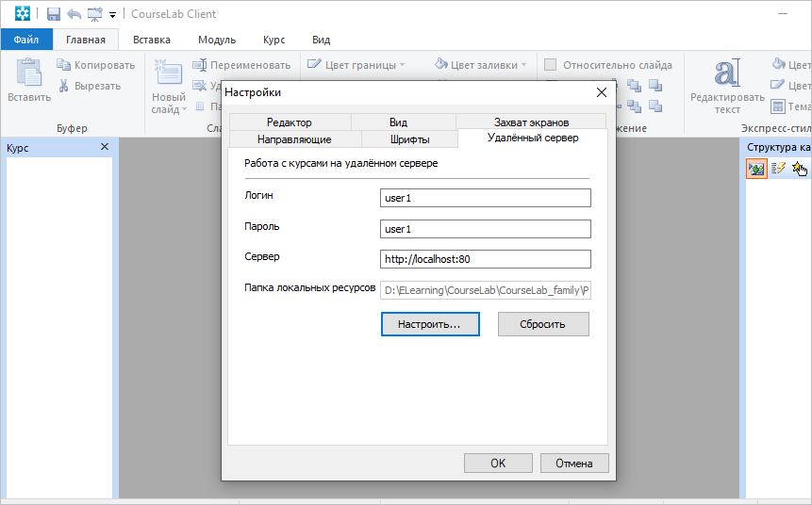Click the Сервер label

click(261, 256)
